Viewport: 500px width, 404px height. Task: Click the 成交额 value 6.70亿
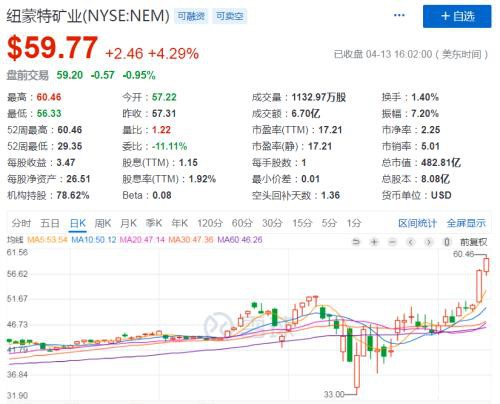306,114
